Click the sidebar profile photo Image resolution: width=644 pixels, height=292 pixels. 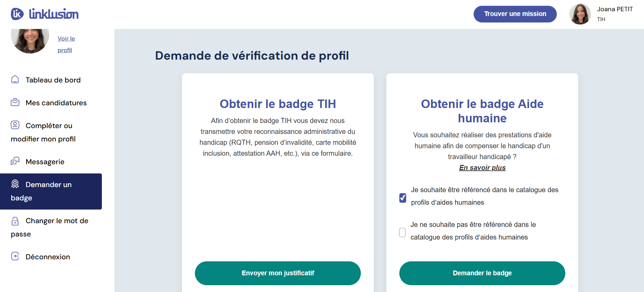point(30,41)
